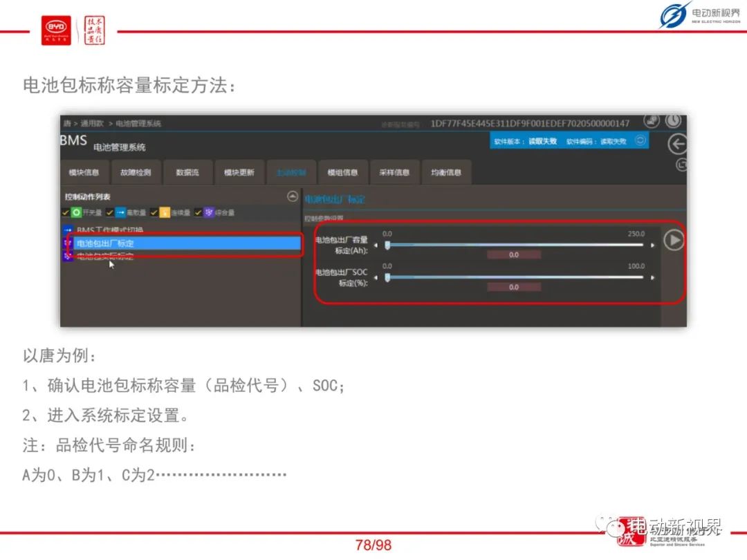Image resolution: width=747 pixels, height=560 pixels.
Task: Click the BYD logo on the slide
Action: tap(56, 30)
